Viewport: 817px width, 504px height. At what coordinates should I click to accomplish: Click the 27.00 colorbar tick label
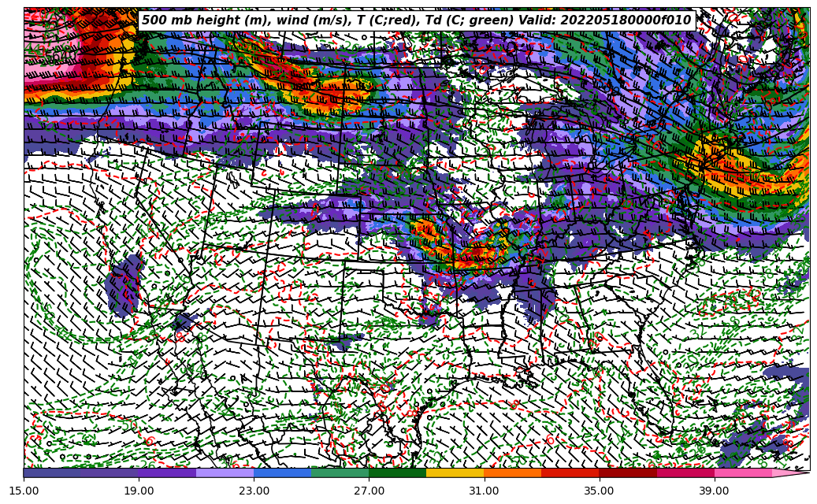pyautogui.click(x=369, y=491)
